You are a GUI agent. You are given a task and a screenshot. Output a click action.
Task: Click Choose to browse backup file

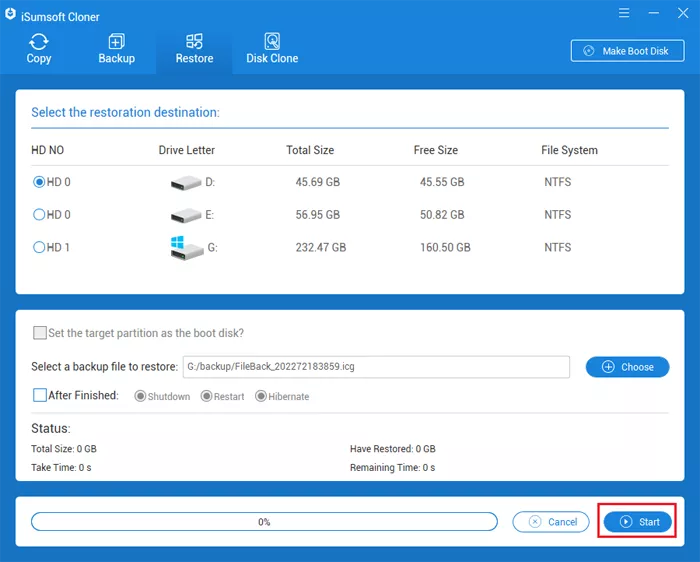pyautogui.click(x=627, y=367)
